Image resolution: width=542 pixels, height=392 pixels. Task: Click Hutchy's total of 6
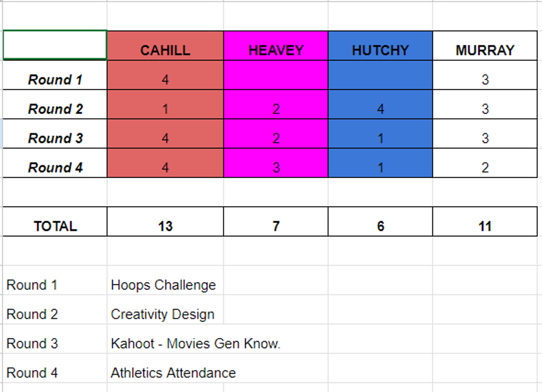pyautogui.click(x=380, y=221)
